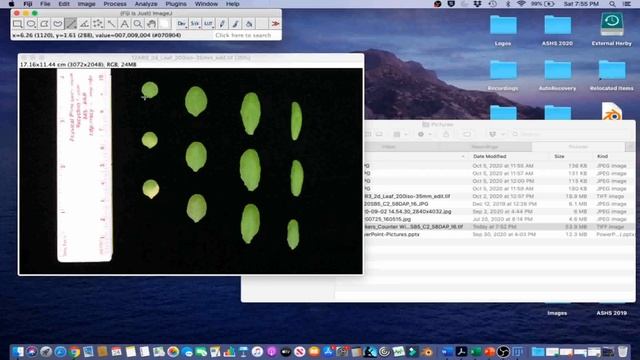Select the Angle tool
Image resolution: width=640 pixels, height=360 pixels.
(84, 24)
